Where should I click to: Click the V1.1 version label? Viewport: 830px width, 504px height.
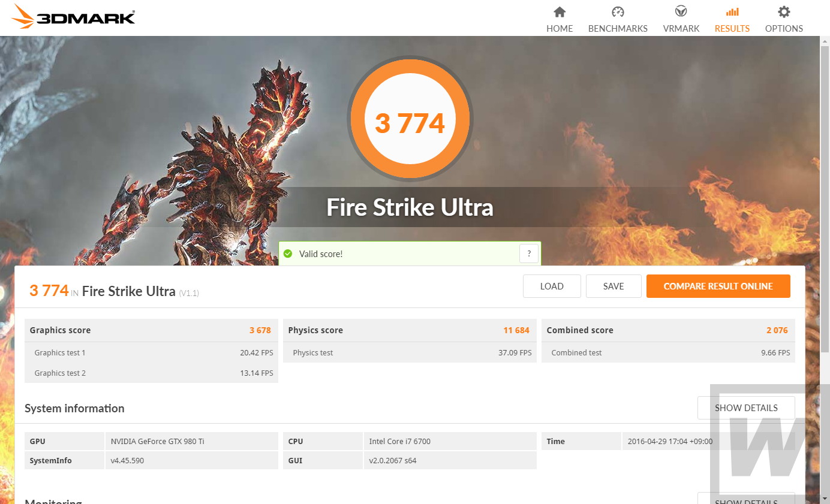[x=189, y=293]
